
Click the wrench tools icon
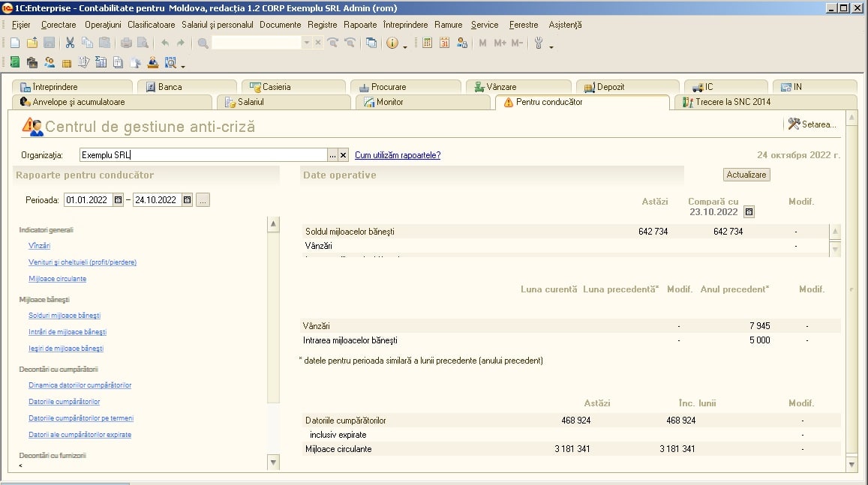(539, 43)
